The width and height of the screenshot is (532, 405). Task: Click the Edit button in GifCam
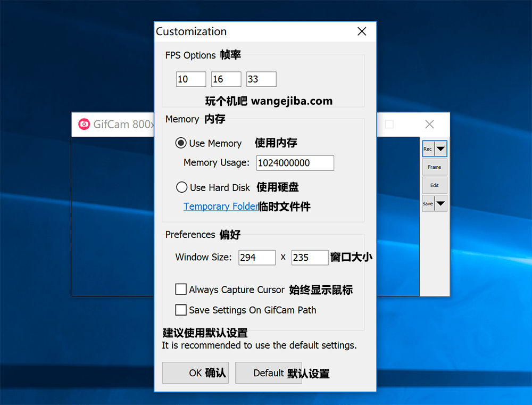coord(435,185)
